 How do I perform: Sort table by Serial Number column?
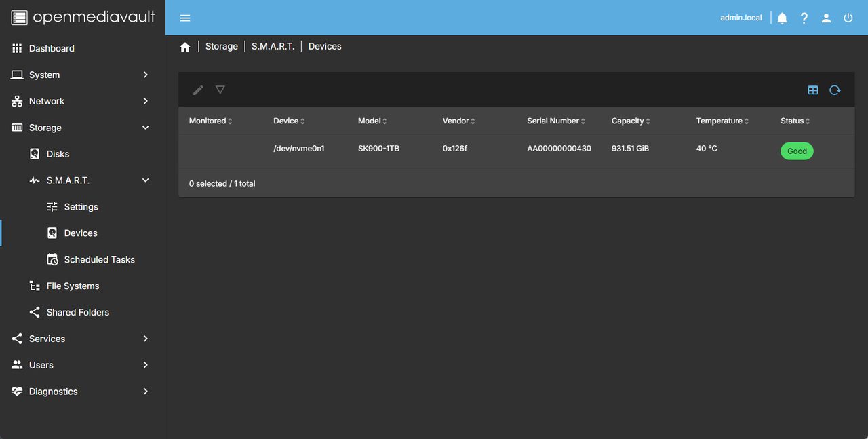coord(557,121)
